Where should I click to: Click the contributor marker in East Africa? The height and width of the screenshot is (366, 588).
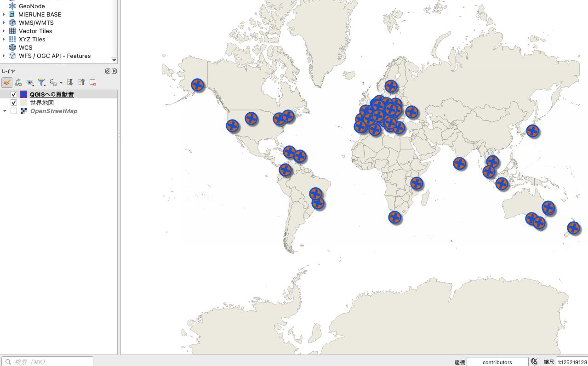click(417, 183)
